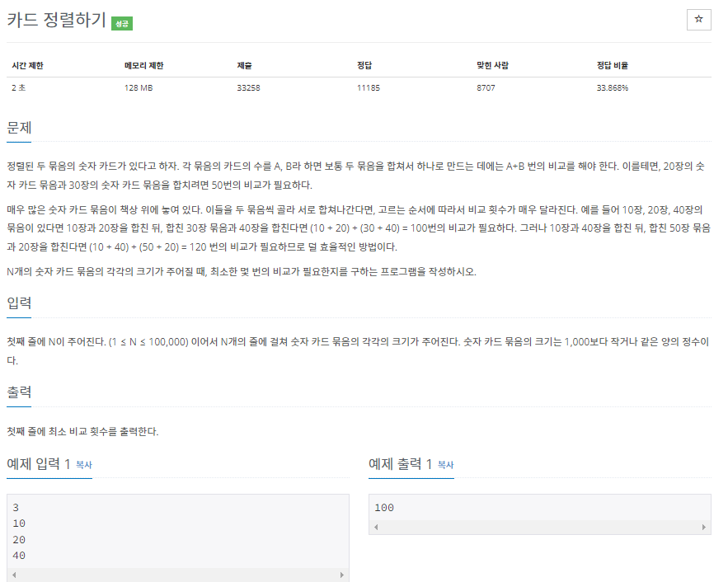Click the line 첫째 줄에 최소 비교 횟수를 출력한다
Screen dimensions: 728x582
pos(82,432)
